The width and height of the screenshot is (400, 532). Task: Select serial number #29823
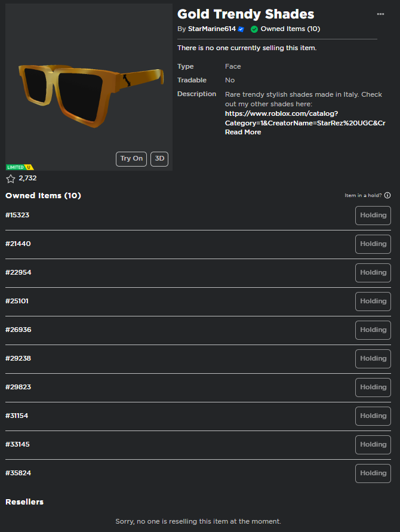tap(19, 387)
